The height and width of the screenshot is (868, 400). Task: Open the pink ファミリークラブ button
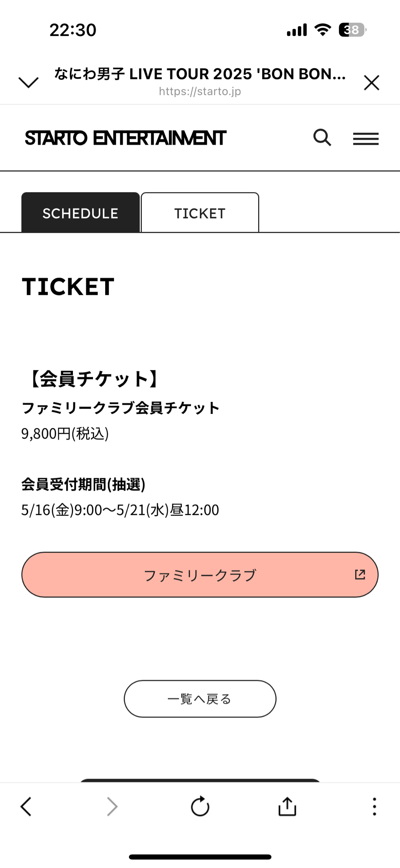point(200,574)
